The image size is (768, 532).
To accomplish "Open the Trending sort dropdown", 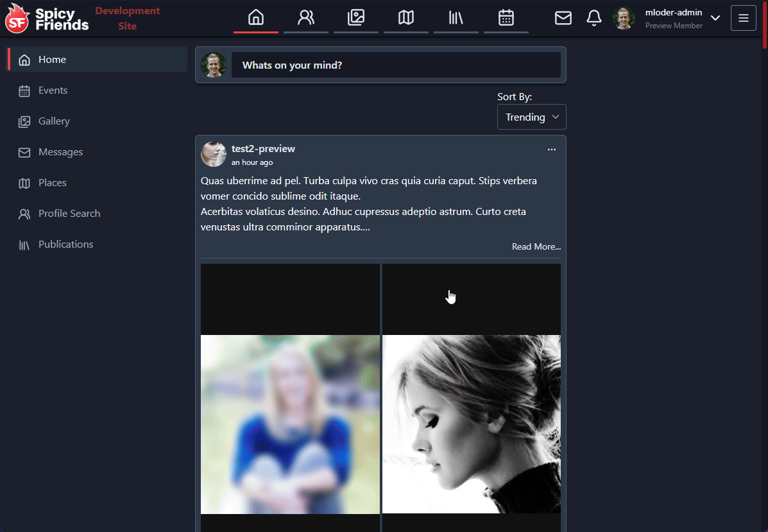I will point(531,117).
